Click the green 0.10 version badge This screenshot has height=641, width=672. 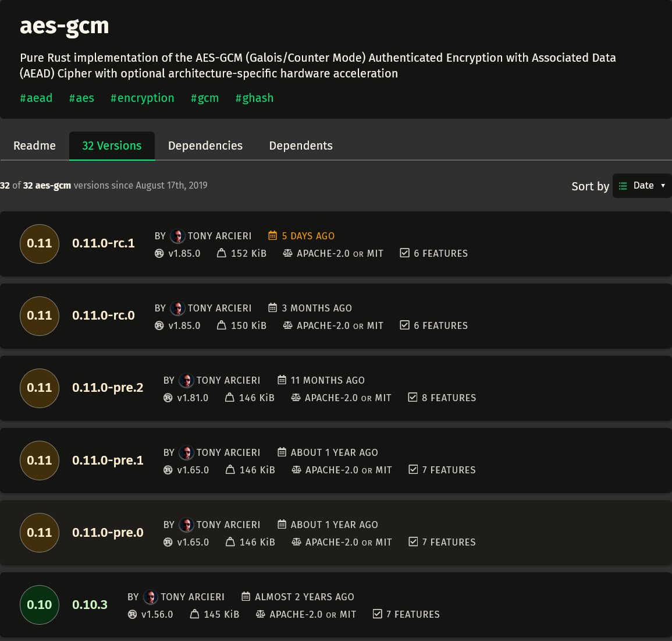(x=40, y=604)
